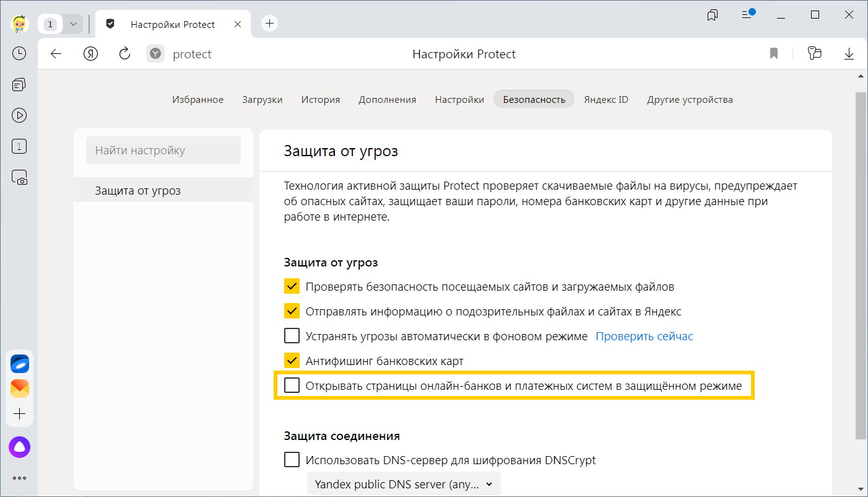Click the shield icon on the tab
868x497 pixels.
click(x=111, y=24)
